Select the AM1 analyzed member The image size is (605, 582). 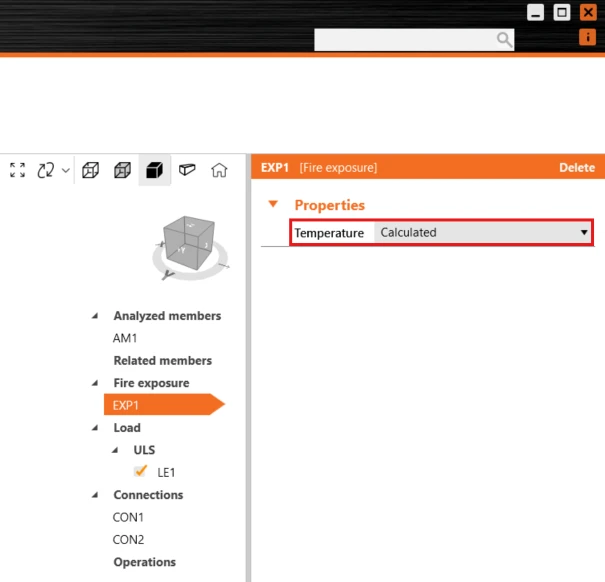tap(125, 338)
